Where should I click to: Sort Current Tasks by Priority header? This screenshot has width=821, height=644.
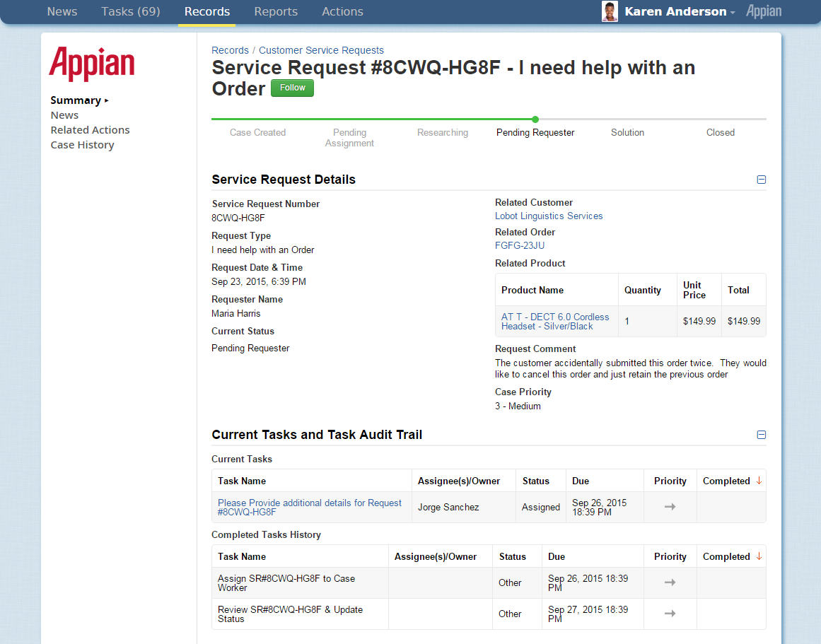coord(670,481)
